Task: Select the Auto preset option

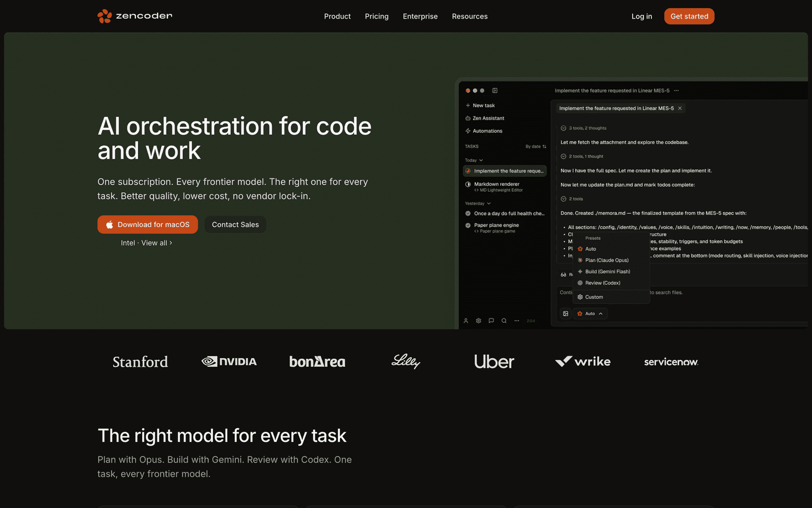Action: [x=611, y=249]
